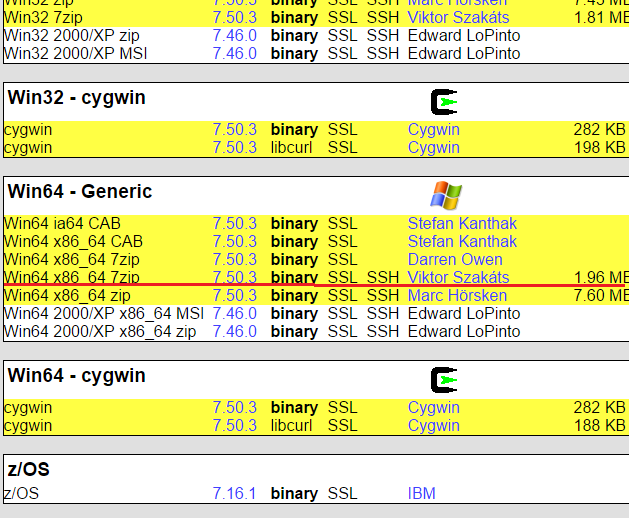Open Viktor Szakáts link in Win32 7zip row
629x518 pixels.
(458, 18)
